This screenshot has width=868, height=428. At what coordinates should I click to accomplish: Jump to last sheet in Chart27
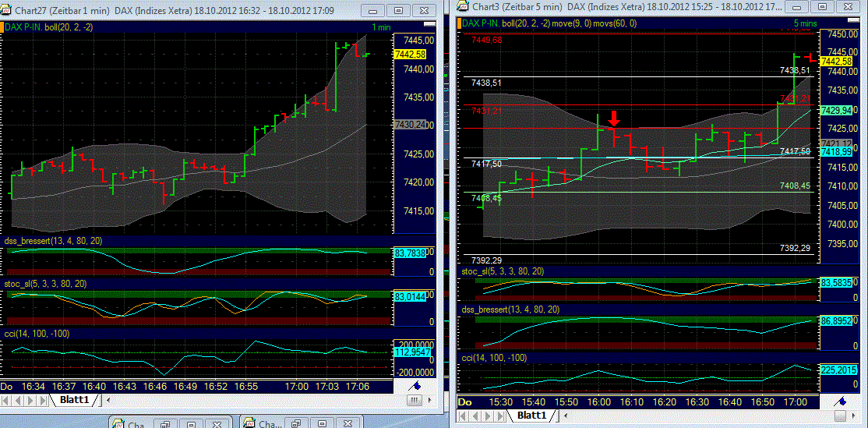pos(44,400)
